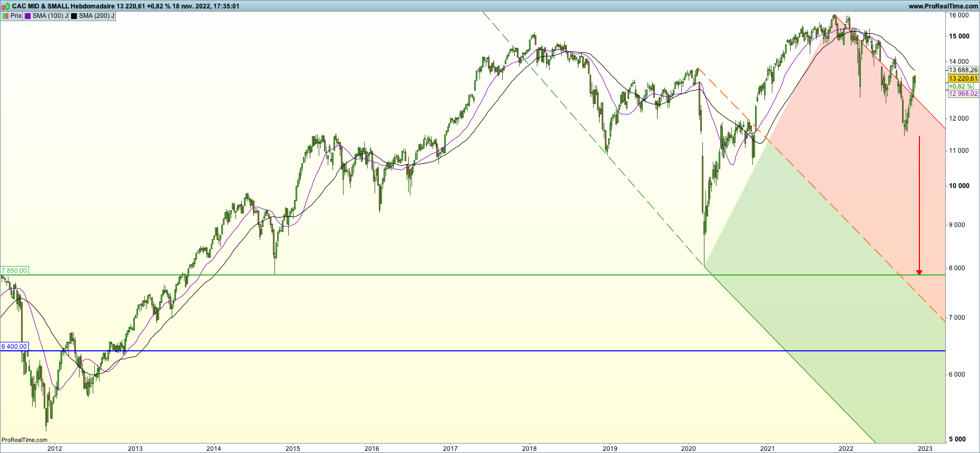Click the 2019 year label on time axis
Viewport: 980px width, 453px height.
tap(610, 449)
